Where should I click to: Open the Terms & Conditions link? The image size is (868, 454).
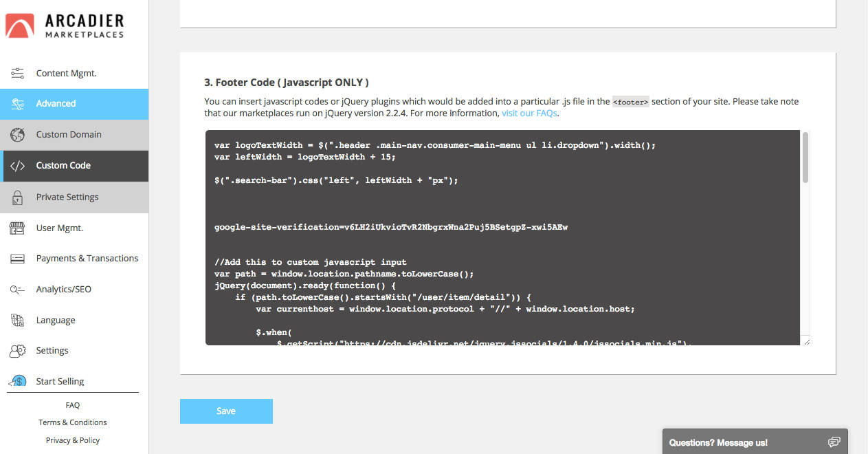(73, 422)
